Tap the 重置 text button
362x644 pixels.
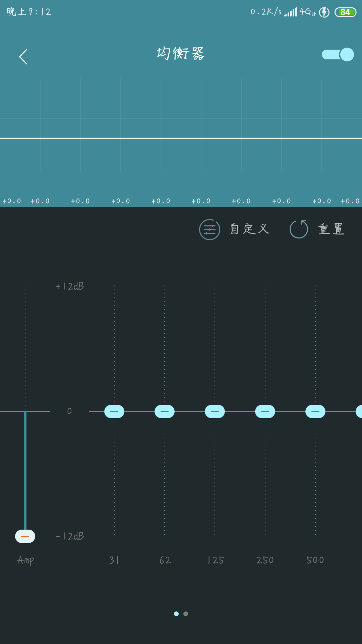coord(331,229)
